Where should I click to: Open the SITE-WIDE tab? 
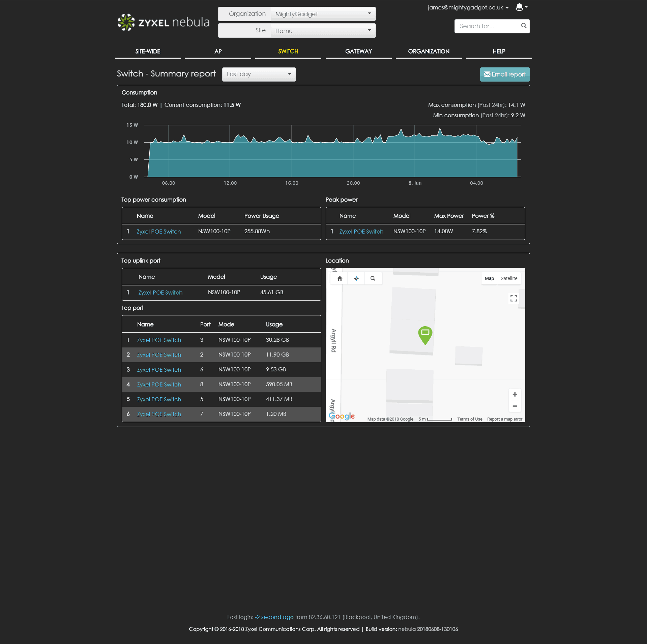148,52
